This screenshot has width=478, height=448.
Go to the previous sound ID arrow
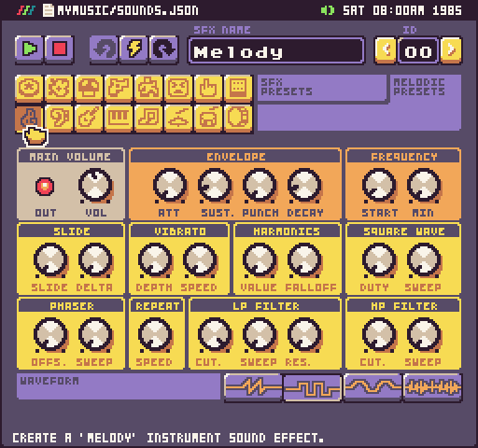click(386, 50)
